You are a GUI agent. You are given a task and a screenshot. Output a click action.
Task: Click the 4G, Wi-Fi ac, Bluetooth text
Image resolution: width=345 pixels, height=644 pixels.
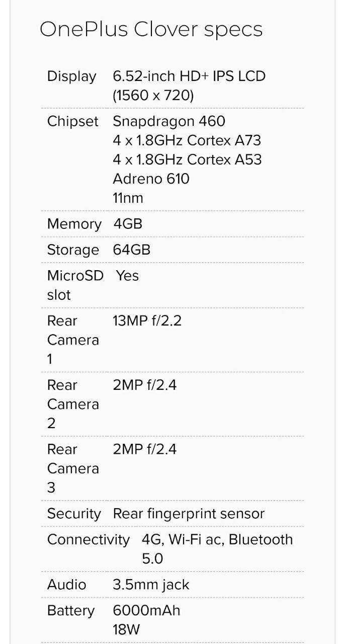217,539
